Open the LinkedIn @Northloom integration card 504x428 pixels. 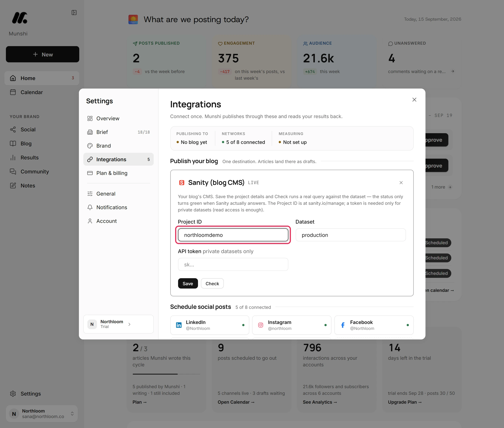click(210, 325)
